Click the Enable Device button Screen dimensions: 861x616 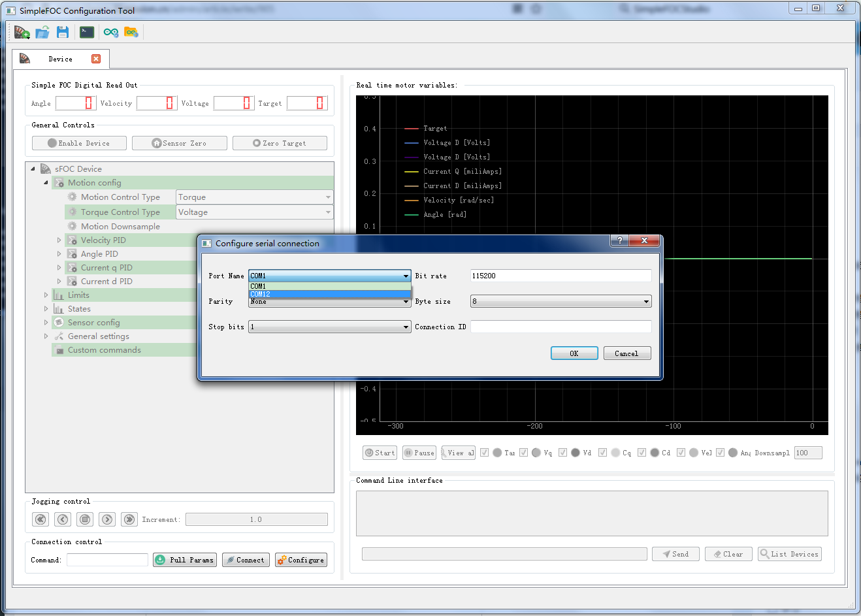(x=79, y=143)
